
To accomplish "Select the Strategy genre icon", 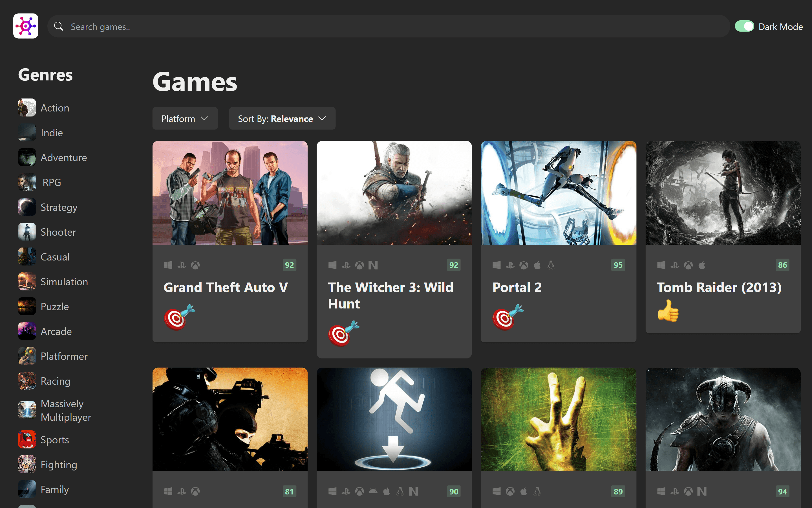I will [x=27, y=207].
